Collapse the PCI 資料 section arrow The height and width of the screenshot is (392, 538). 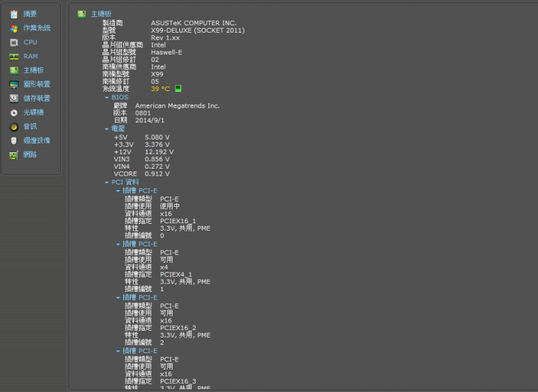coord(107,182)
